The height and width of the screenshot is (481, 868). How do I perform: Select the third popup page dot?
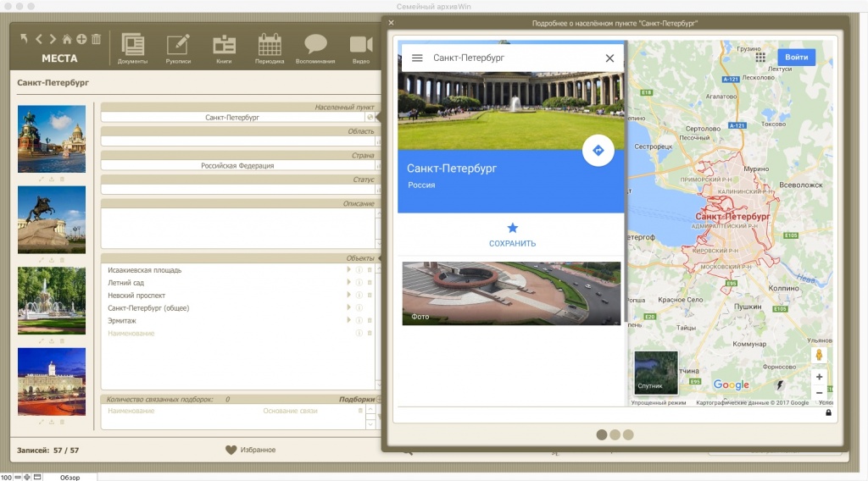(628, 434)
